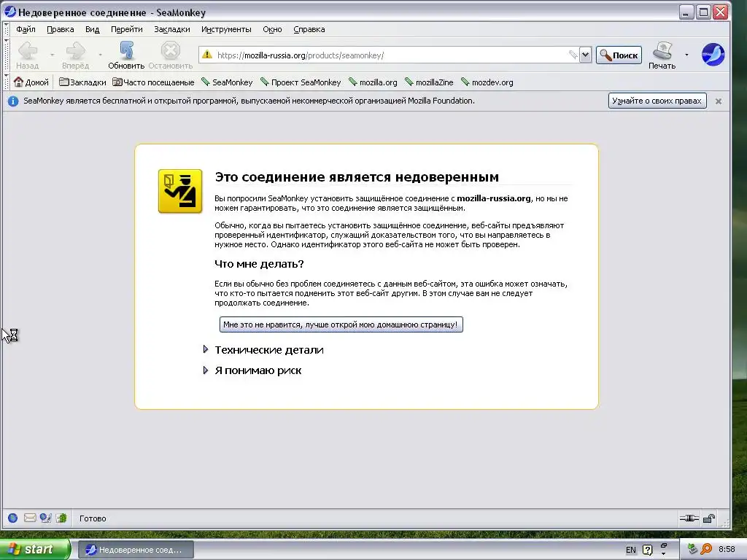Click the info icon in notification bar
The width and height of the screenshot is (747, 560).
point(13,101)
